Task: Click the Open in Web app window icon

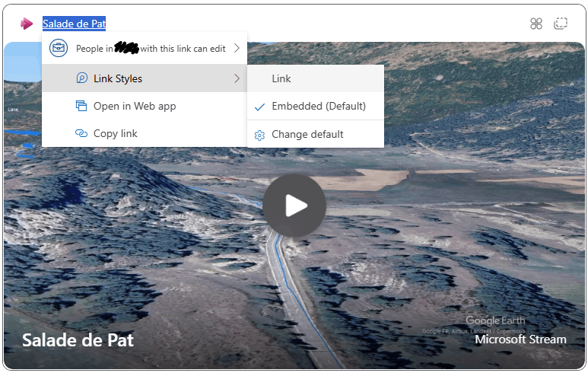Action: click(81, 106)
